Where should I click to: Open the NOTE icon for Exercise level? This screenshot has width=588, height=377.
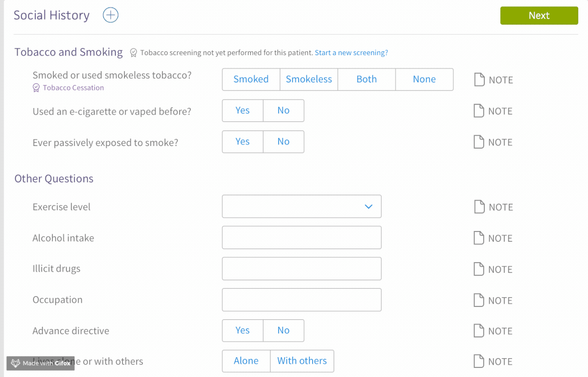click(x=479, y=207)
